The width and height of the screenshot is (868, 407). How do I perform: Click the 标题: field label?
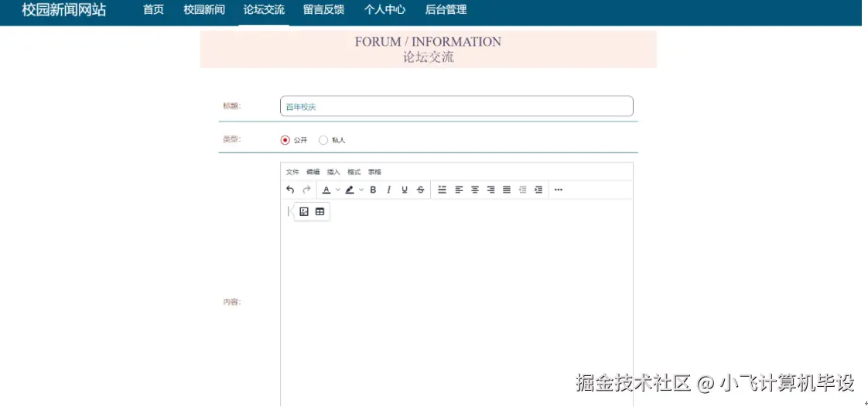232,106
